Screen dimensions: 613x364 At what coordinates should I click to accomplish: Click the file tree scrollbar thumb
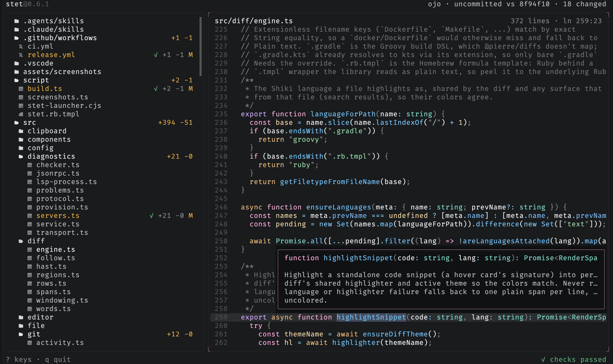click(201, 47)
